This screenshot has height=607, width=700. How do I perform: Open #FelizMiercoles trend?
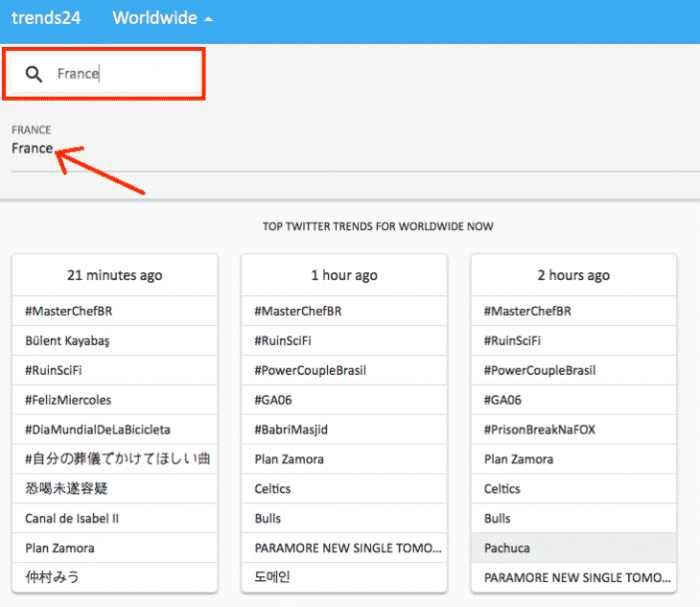(68, 400)
